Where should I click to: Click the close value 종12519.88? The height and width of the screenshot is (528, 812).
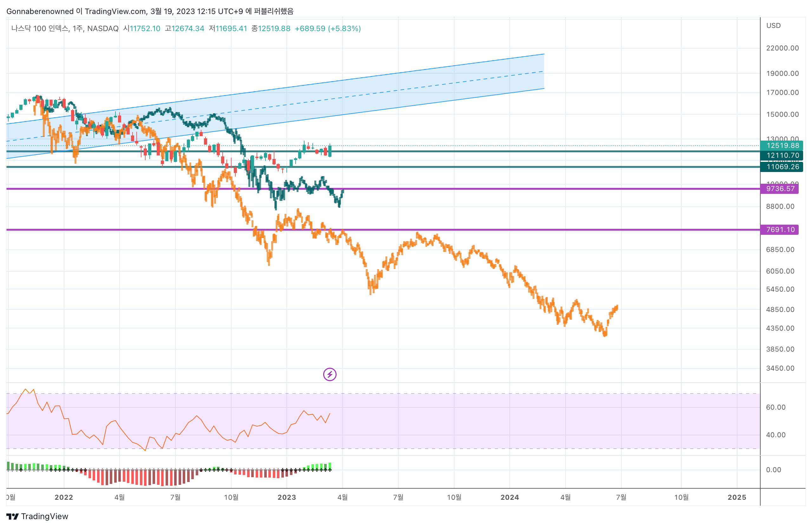[x=271, y=28]
